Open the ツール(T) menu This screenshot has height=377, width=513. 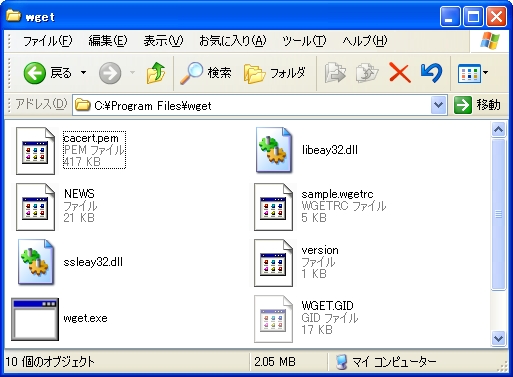(x=304, y=41)
